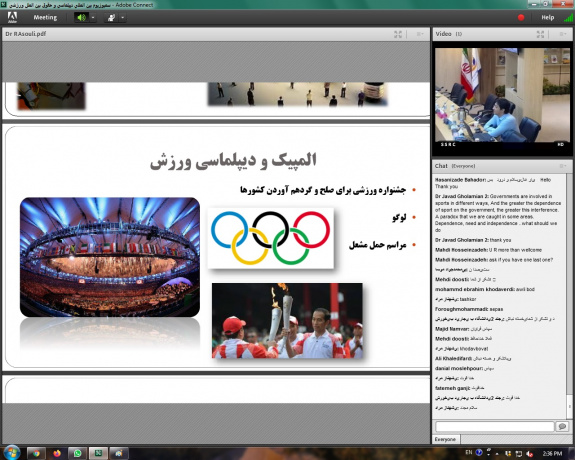Open the Share pod options menu
The width and height of the screenshot is (575, 460).
(x=420, y=34)
